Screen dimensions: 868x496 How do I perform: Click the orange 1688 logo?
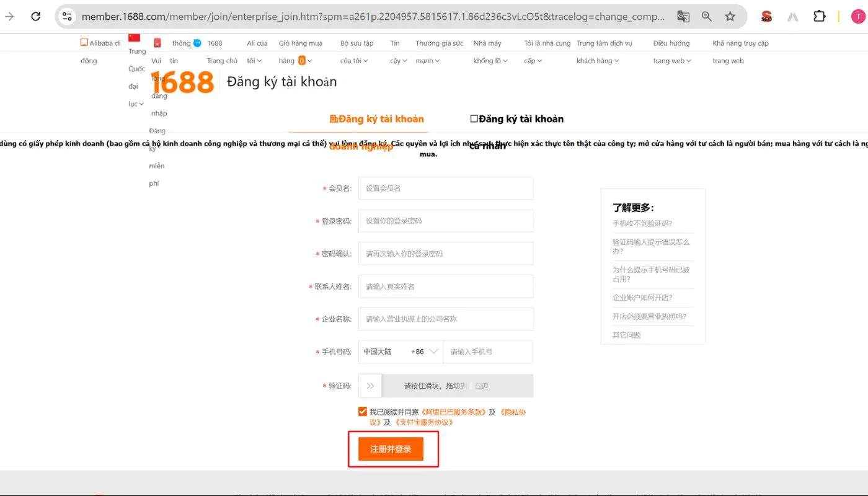[x=182, y=82]
